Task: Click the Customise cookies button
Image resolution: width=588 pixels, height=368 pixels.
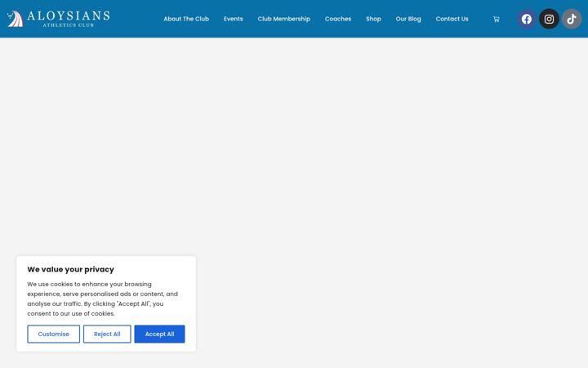Action: (x=54, y=334)
